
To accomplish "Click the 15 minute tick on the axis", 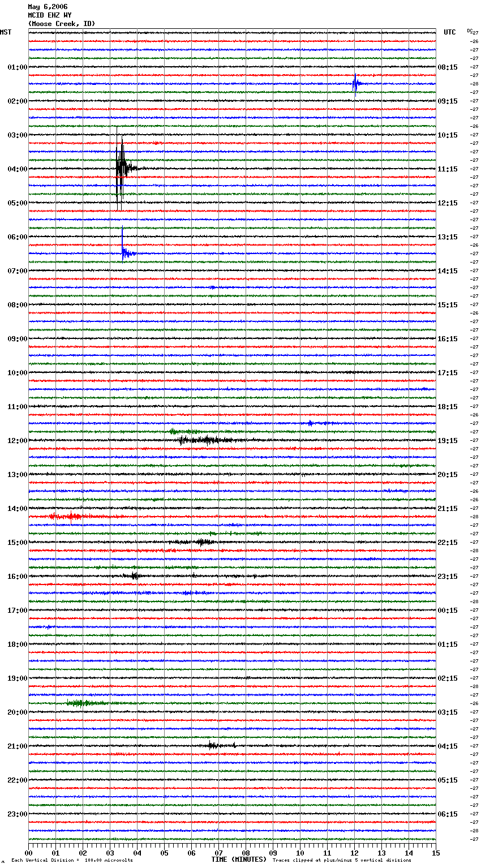I will point(436,853).
